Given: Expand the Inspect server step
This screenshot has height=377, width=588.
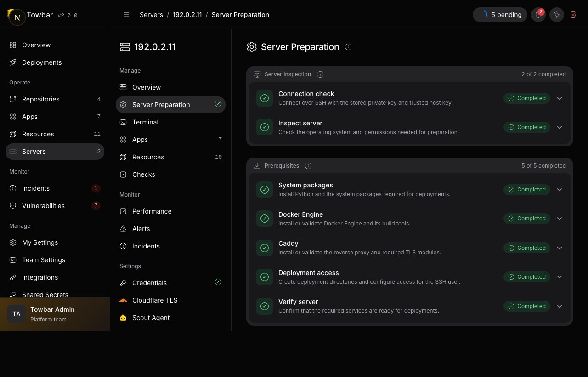Looking at the screenshot, I should click(x=560, y=127).
